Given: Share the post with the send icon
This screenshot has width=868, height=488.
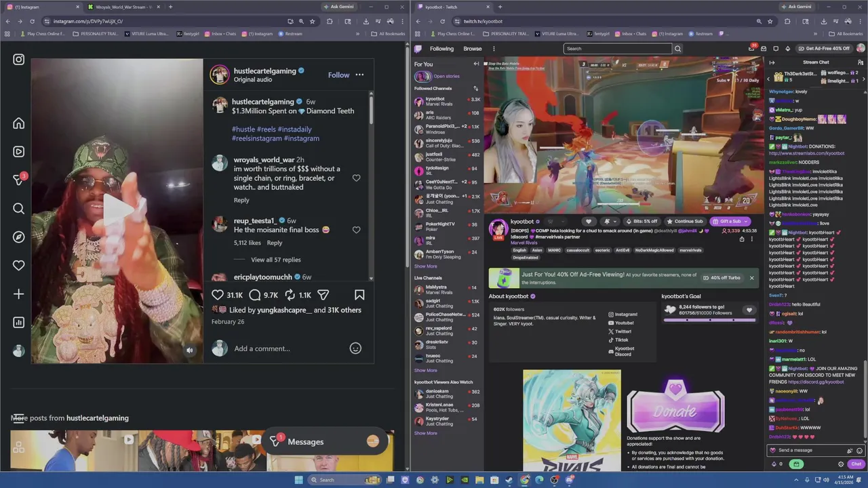Looking at the screenshot, I should [323, 295].
